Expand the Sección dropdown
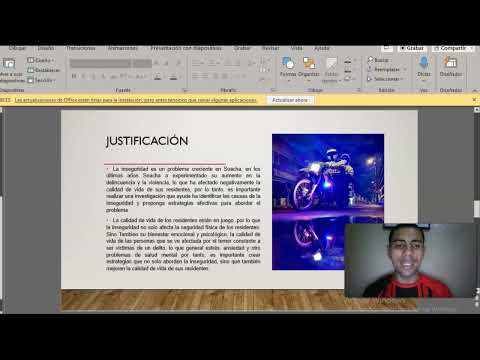 click(42, 80)
